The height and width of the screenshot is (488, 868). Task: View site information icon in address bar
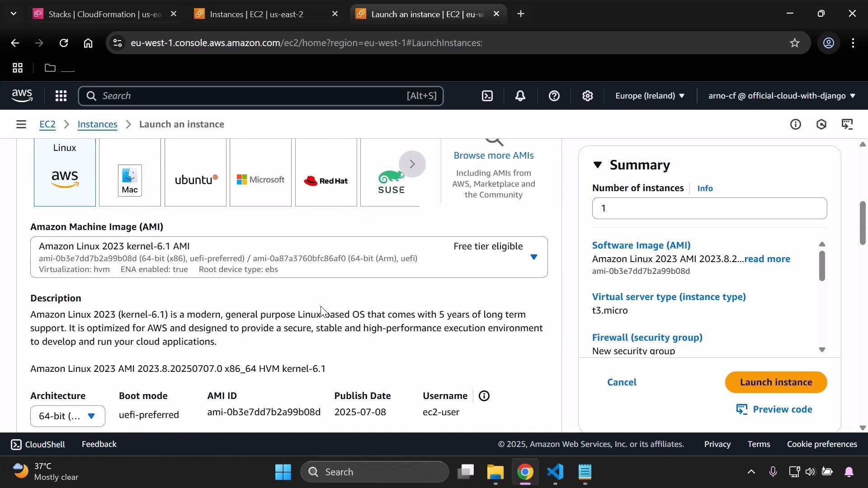click(x=117, y=43)
